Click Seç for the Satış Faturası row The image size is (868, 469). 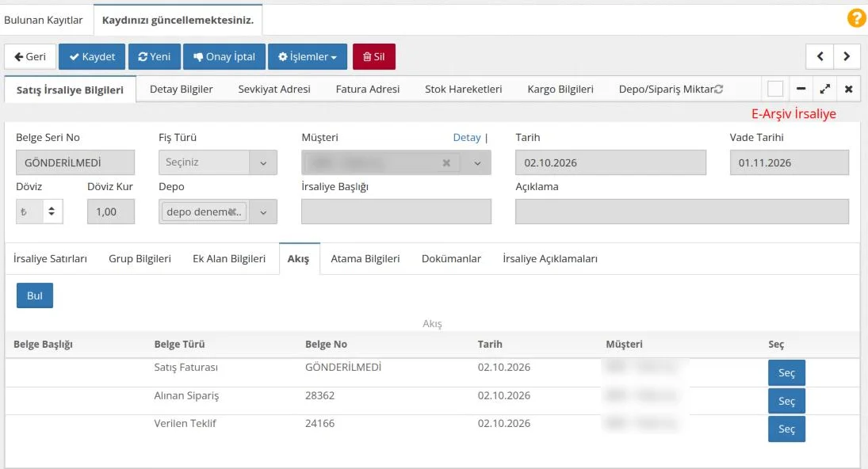point(786,372)
